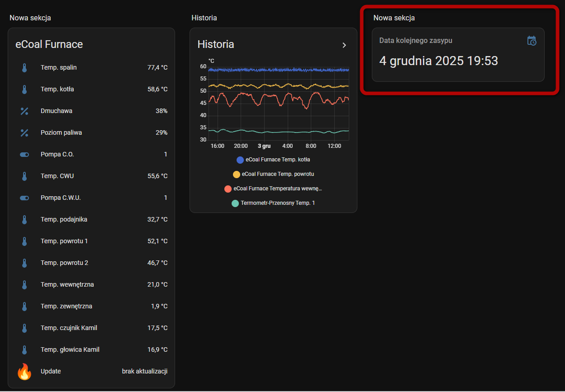Click the percent icon next to Dmuchawa

point(24,111)
